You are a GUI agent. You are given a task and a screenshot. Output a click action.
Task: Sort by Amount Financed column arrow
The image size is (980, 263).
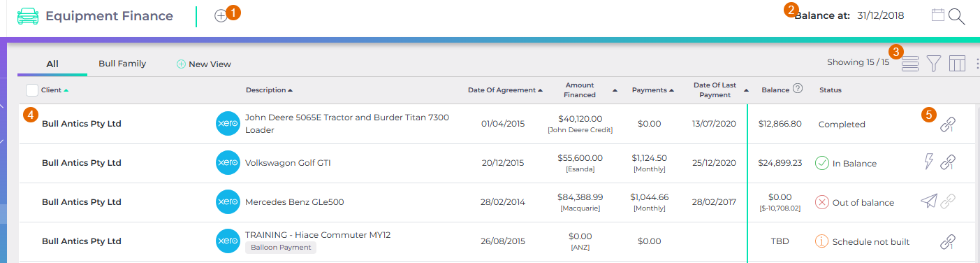coord(615,90)
